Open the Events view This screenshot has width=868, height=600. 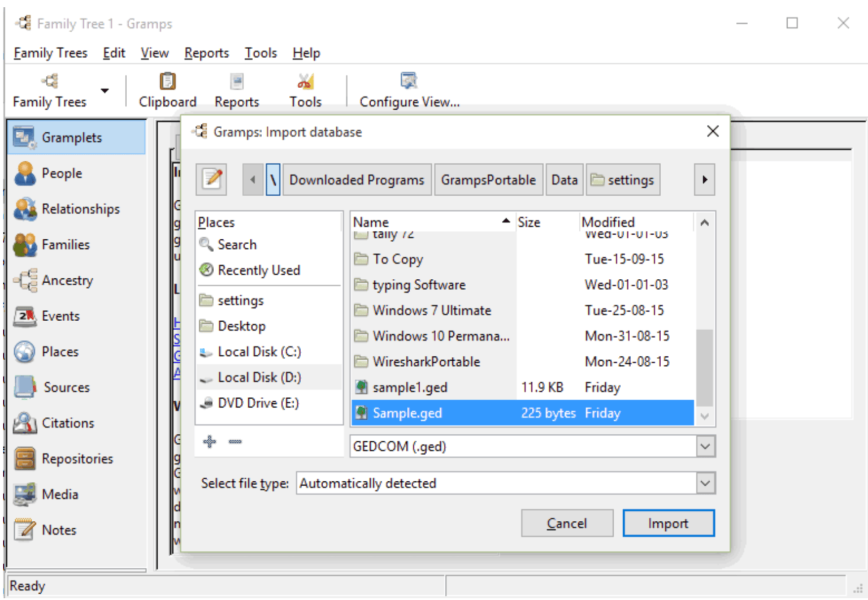[60, 316]
